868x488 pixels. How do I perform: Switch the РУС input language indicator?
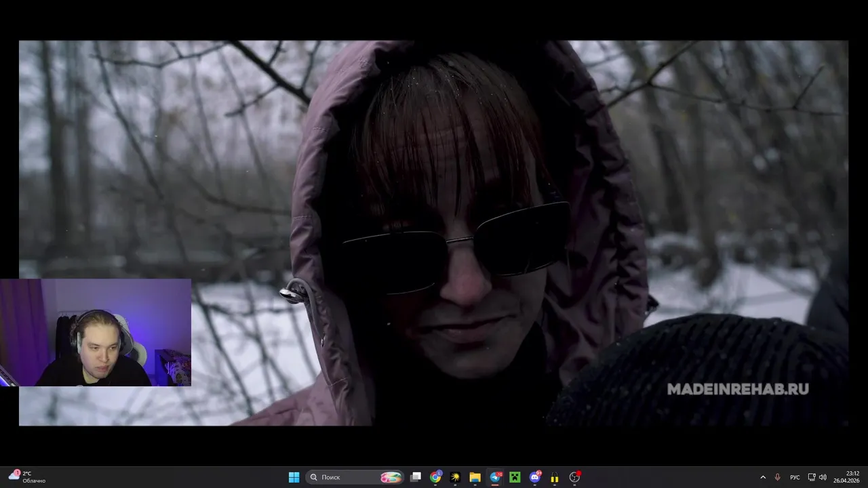point(795,477)
